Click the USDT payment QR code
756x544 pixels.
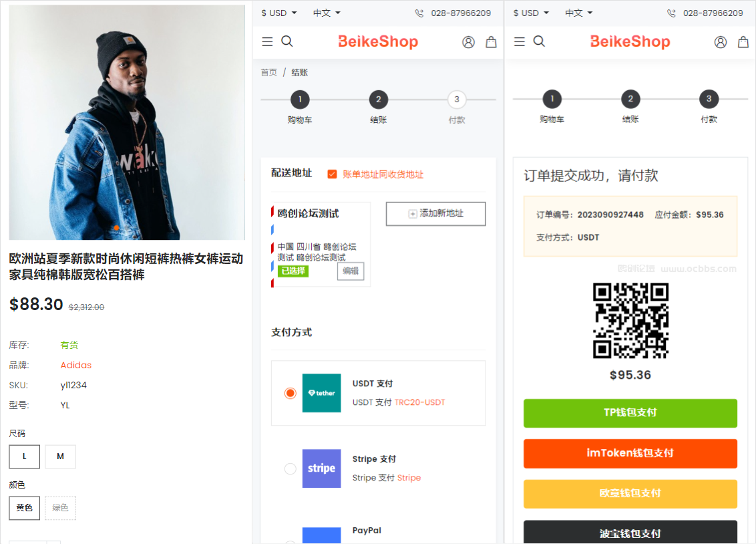click(x=630, y=321)
